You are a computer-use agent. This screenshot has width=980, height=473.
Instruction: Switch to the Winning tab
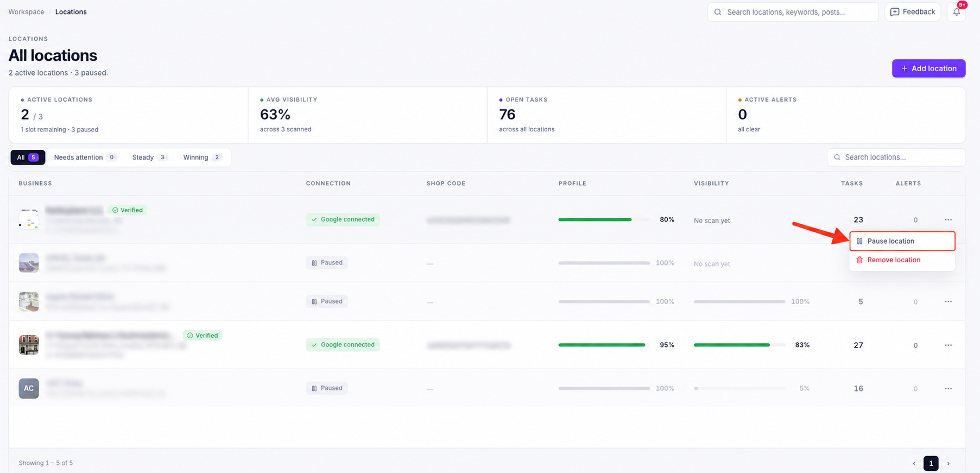click(x=202, y=157)
